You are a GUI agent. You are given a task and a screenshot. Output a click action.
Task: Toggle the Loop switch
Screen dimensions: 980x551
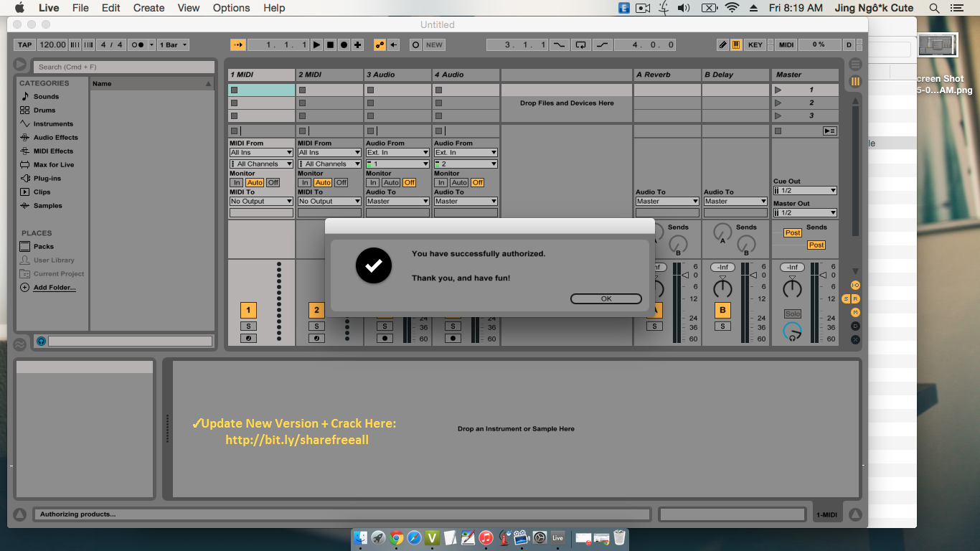click(580, 44)
